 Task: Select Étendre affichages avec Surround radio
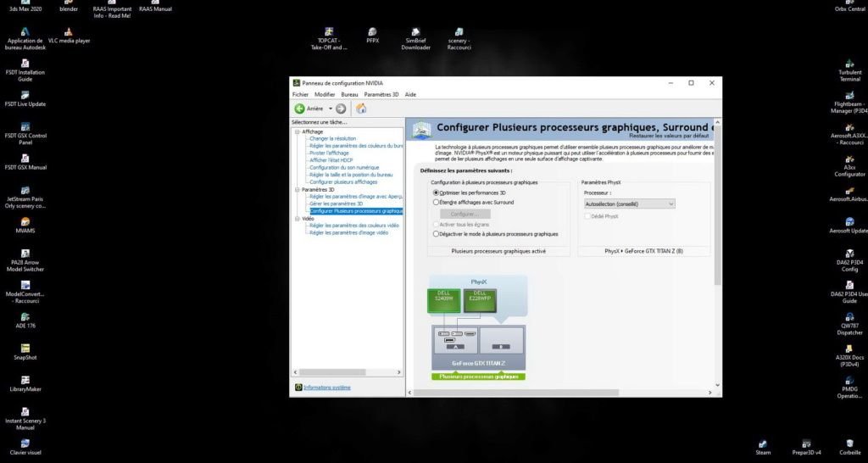[x=437, y=202]
